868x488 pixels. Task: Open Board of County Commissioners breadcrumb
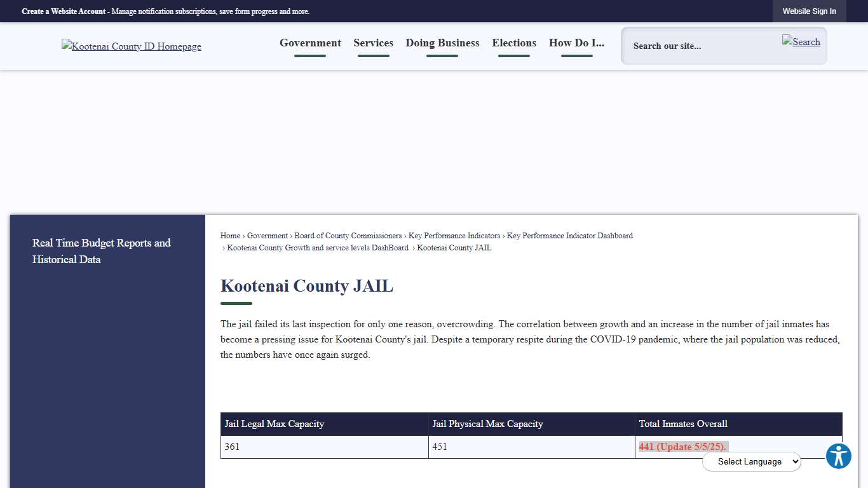[348, 236]
